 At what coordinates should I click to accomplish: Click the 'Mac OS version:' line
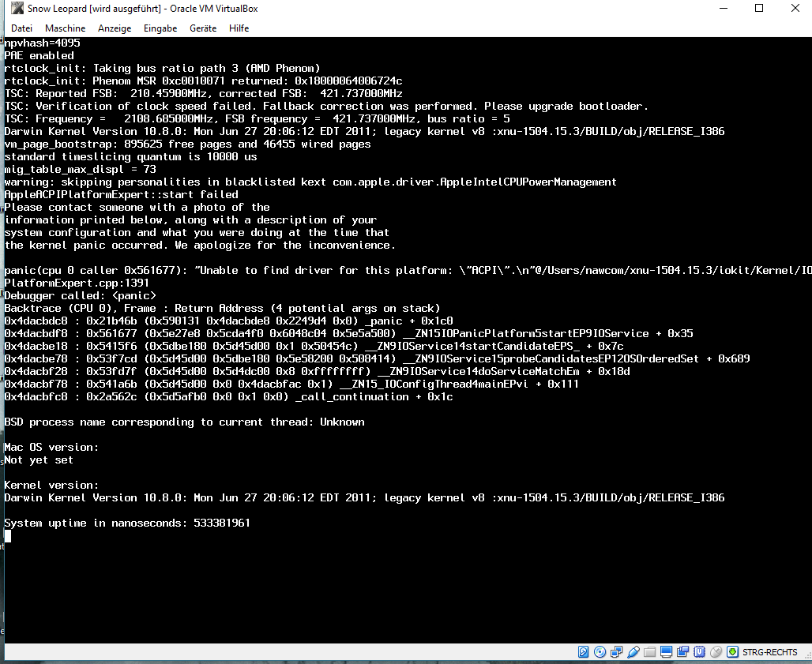[51, 447]
